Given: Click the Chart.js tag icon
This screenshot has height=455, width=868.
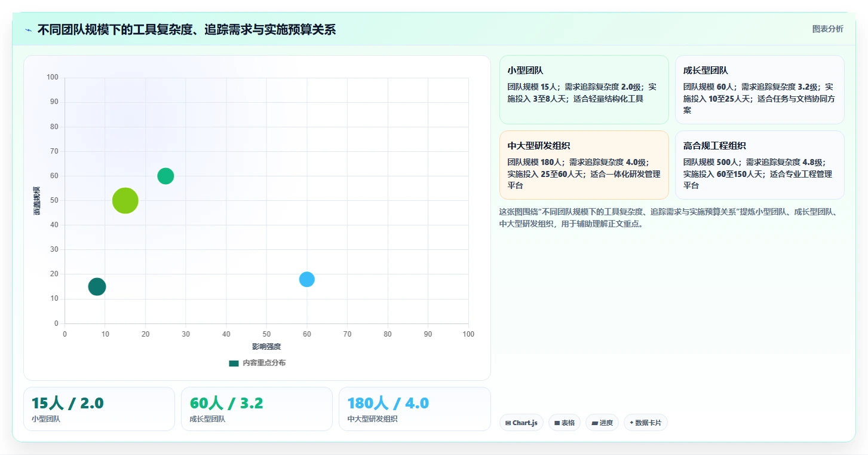Looking at the screenshot, I should [x=508, y=423].
